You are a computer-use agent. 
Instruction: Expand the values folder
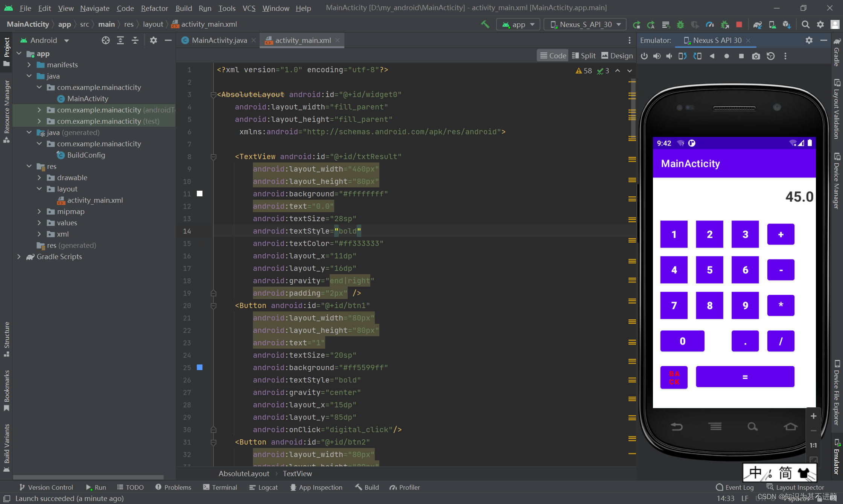coord(39,223)
